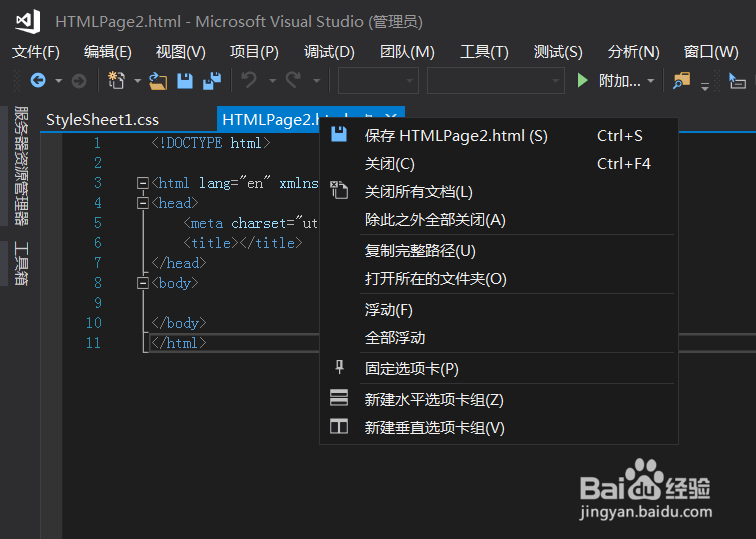Click the </html> closing tag line

pos(178,343)
